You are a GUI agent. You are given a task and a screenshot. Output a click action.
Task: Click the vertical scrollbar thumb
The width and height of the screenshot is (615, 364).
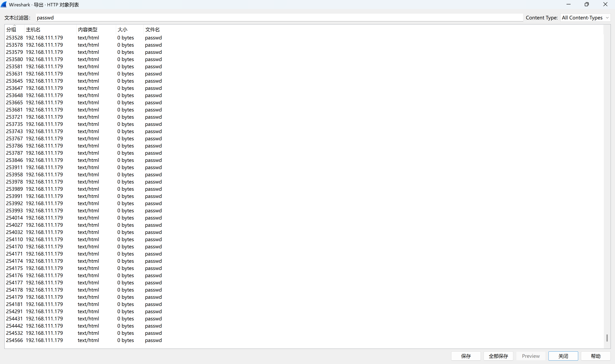tap(607, 338)
